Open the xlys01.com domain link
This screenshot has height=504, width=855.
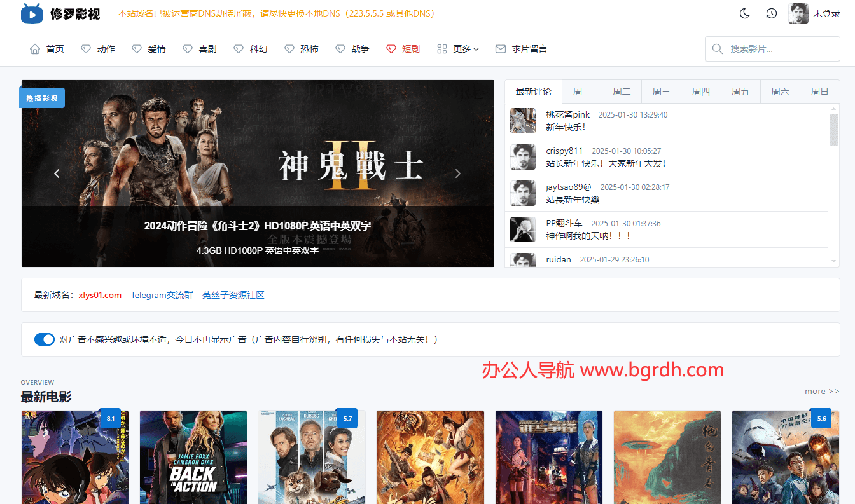click(99, 295)
